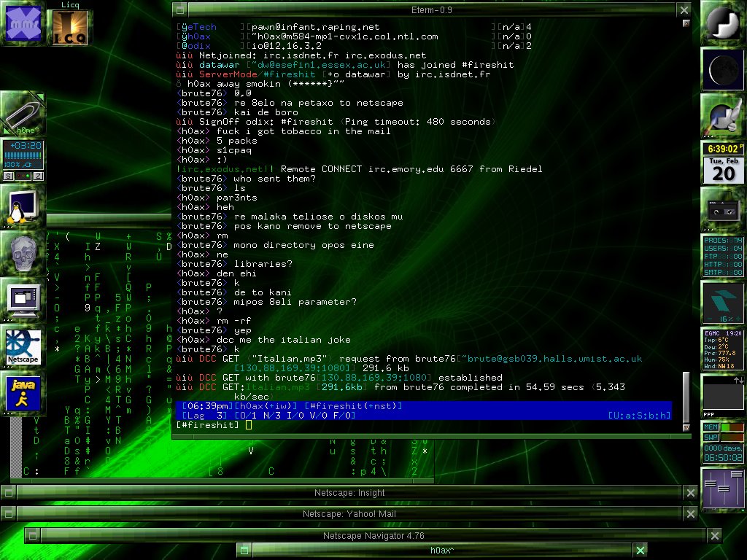Click the "rm -rf" message line

[x=214, y=321]
